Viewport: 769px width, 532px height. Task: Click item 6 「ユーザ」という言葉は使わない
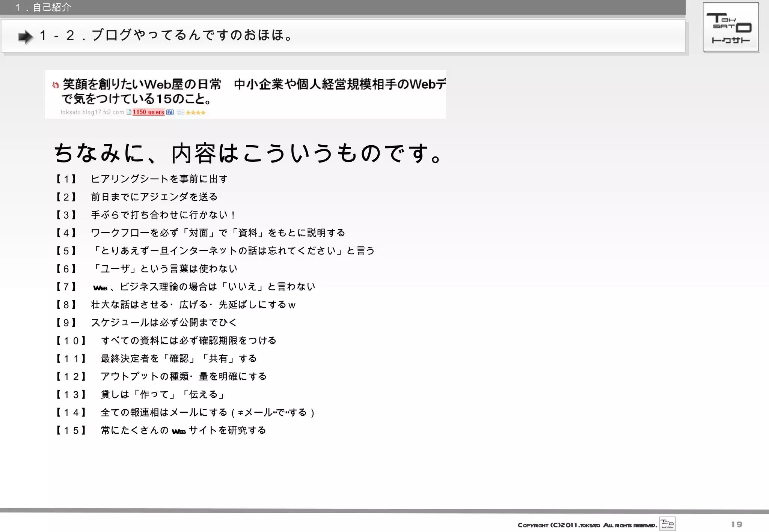[x=146, y=269]
